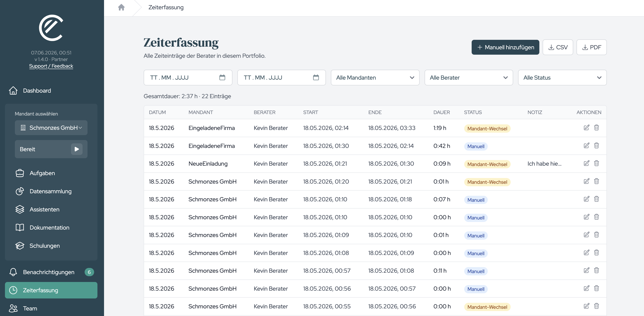Edit the NeueEinladung entry
This screenshot has height=316, width=644.
(x=586, y=163)
